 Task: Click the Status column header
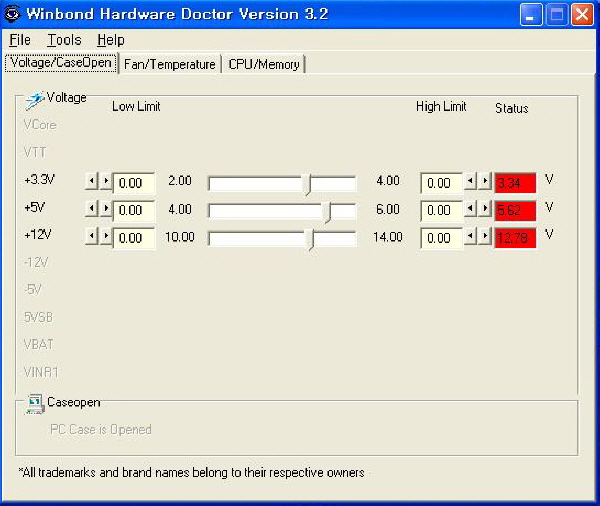(x=512, y=108)
